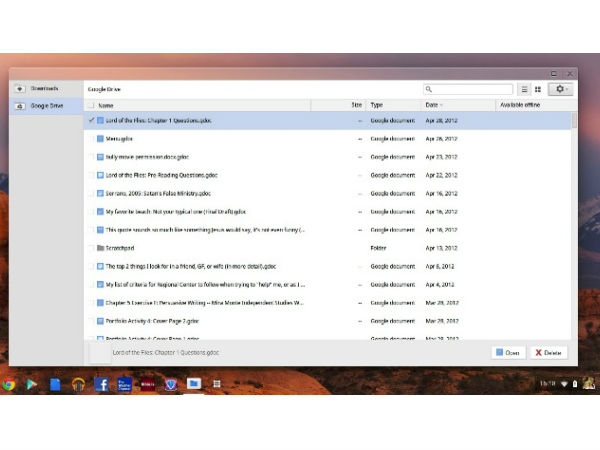This screenshot has width=600, height=450.
Task: Open the gear settings dropdown
Action: coord(560,89)
